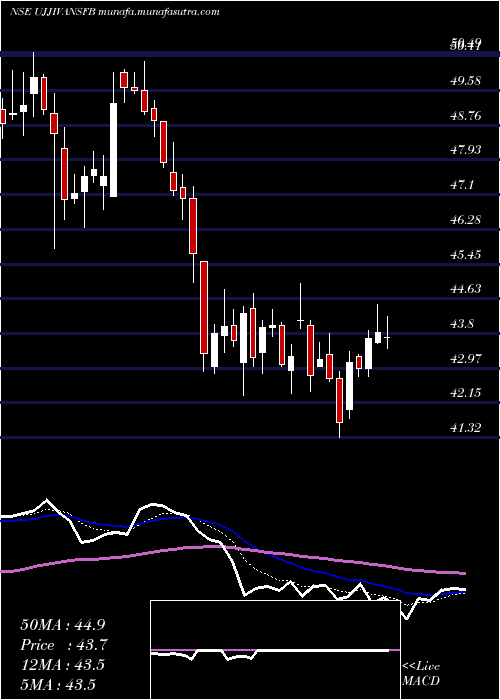Click the 49.58 price axis label

tap(466, 81)
